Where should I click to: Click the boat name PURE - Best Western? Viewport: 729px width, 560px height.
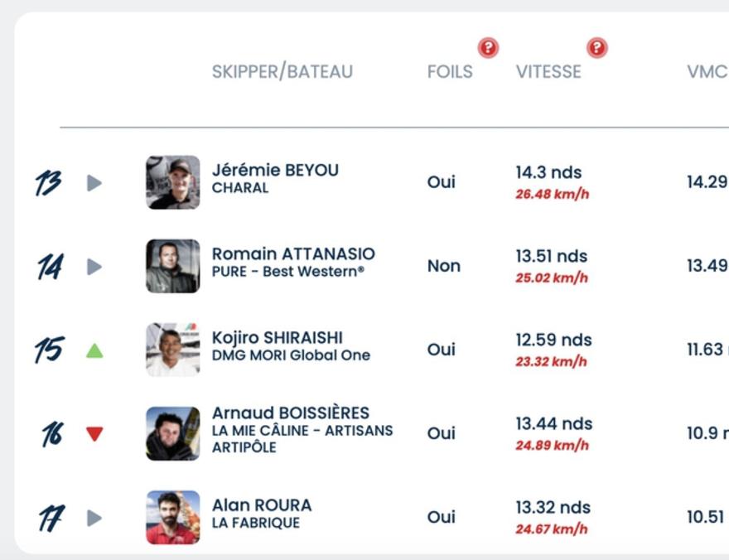(288, 272)
